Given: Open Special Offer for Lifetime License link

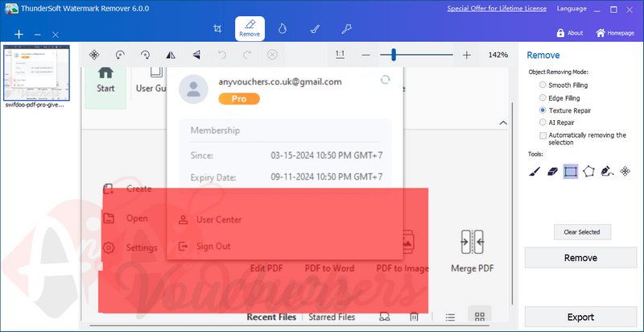Looking at the screenshot, I should coord(497,8).
